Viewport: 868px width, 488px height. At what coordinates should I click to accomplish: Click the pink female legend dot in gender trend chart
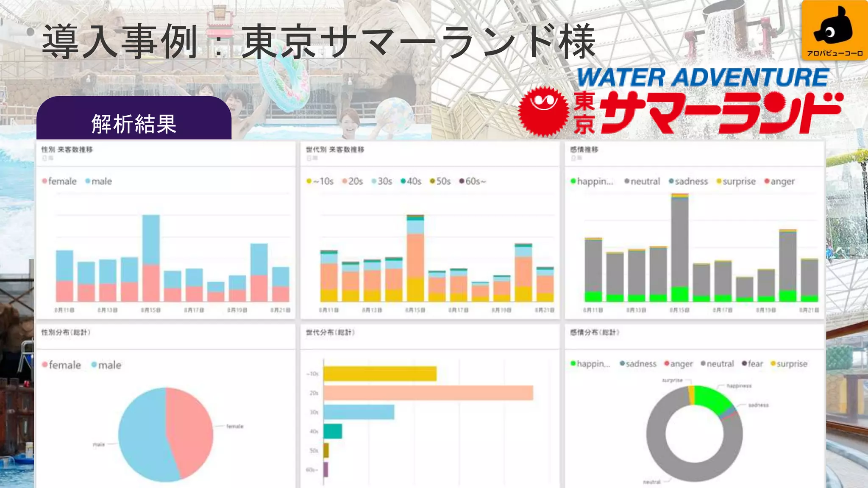(x=45, y=181)
